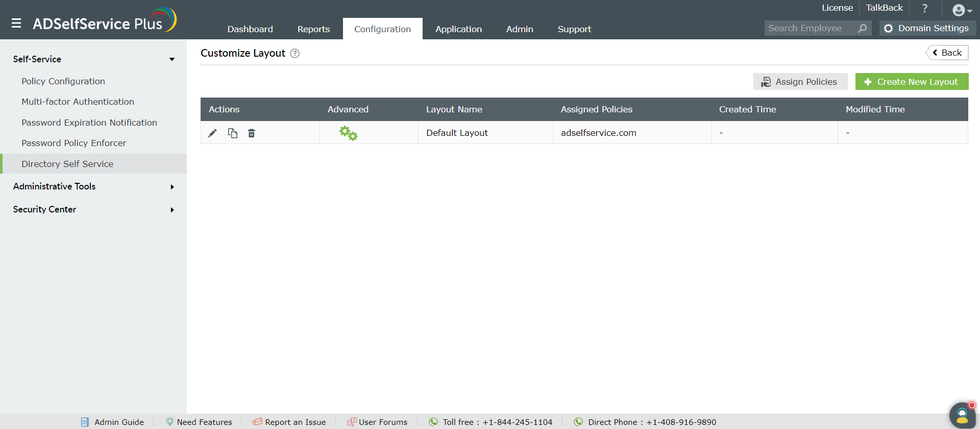Screen dimensions: 980x429
Task: Click the toll free phone number
Action: tap(518, 422)
